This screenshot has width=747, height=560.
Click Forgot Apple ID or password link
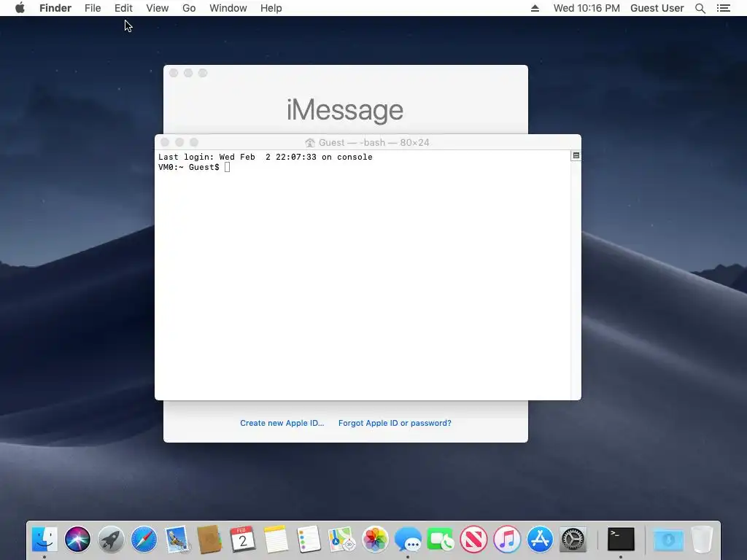coord(395,423)
